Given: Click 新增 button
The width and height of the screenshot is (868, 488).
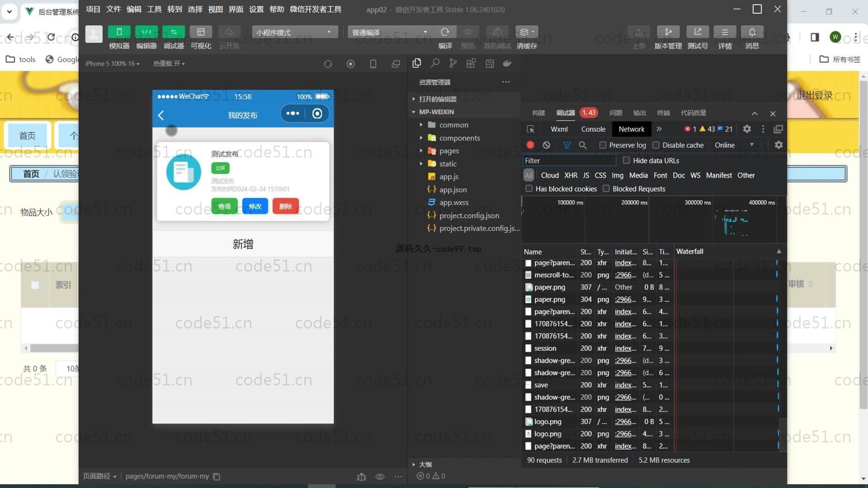Looking at the screenshot, I should click(243, 244).
